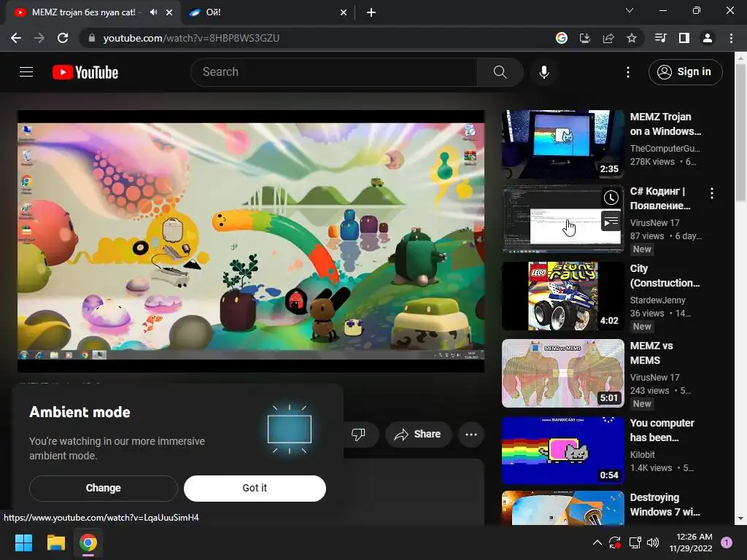Viewport: 747px width, 560px height.
Task: Add C# Кодинг video to Watch later
Action: click(611, 198)
